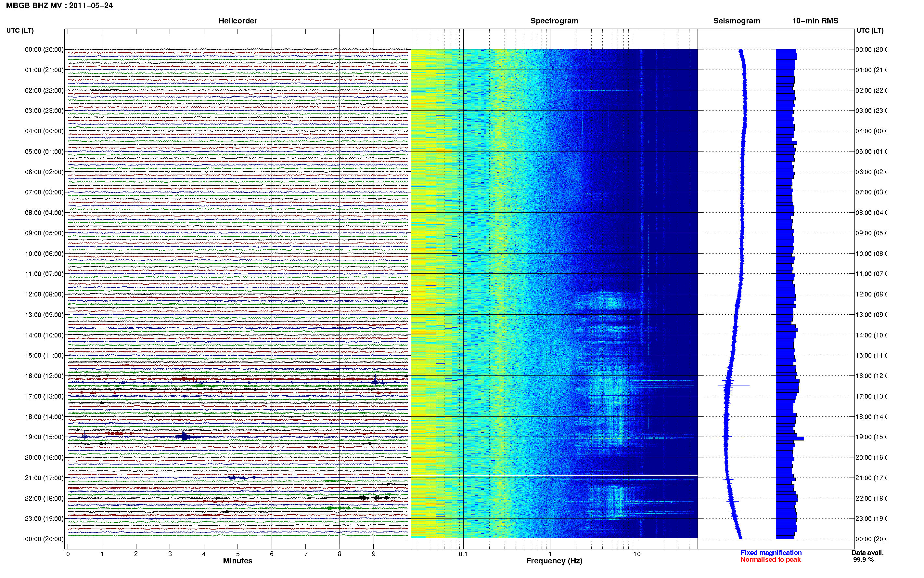The width and height of the screenshot is (924, 578).
Task: Click minute tick label 9
Action: [374, 554]
